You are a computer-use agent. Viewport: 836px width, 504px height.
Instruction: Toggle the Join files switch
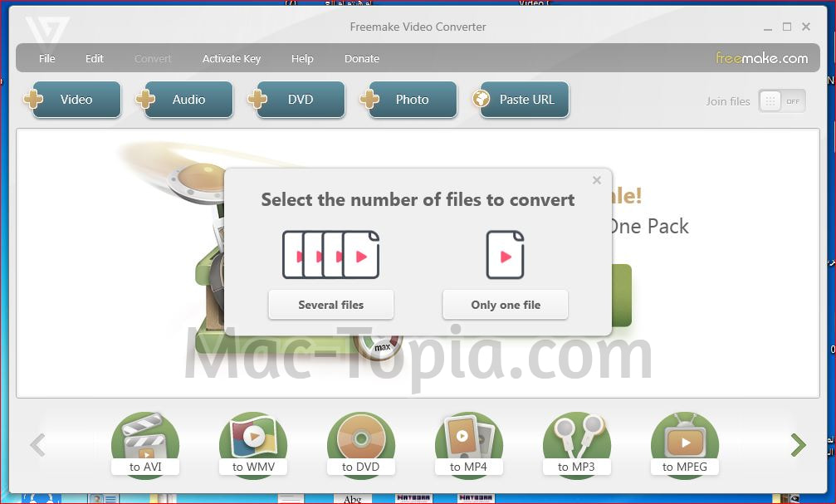[782, 100]
